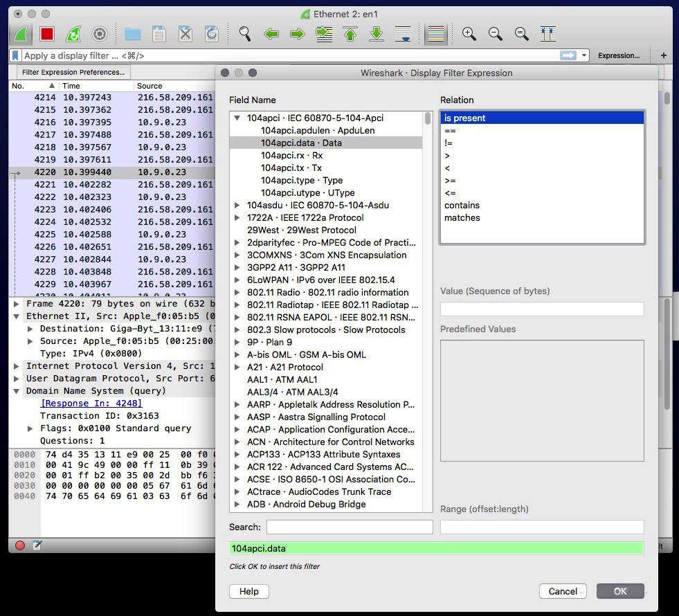Add a filter button with plus
The width and height of the screenshot is (679, 616).
(663, 55)
